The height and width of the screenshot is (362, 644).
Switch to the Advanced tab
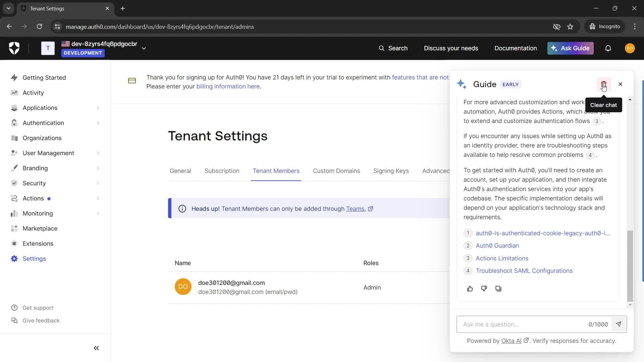coord(436,171)
